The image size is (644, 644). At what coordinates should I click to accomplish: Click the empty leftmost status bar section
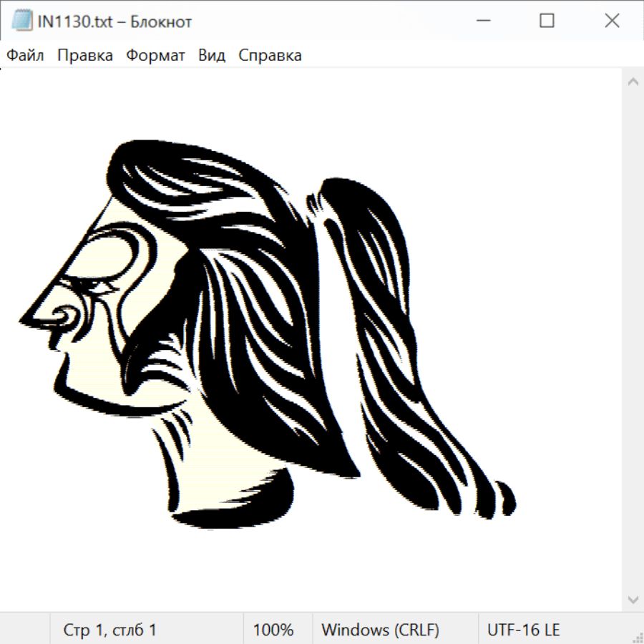click(x=25, y=630)
